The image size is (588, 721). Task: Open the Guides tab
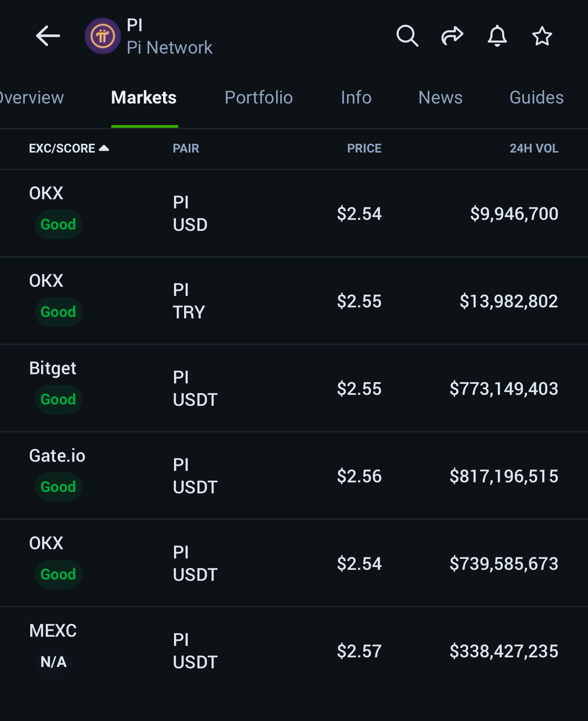537,98
